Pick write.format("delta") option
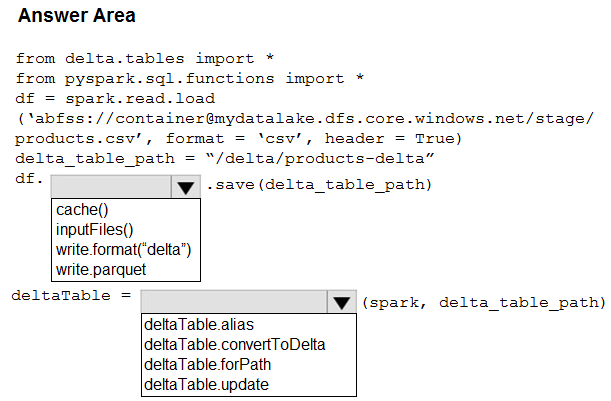This screenshot has height=401, width=611. (x=124, y=249)
